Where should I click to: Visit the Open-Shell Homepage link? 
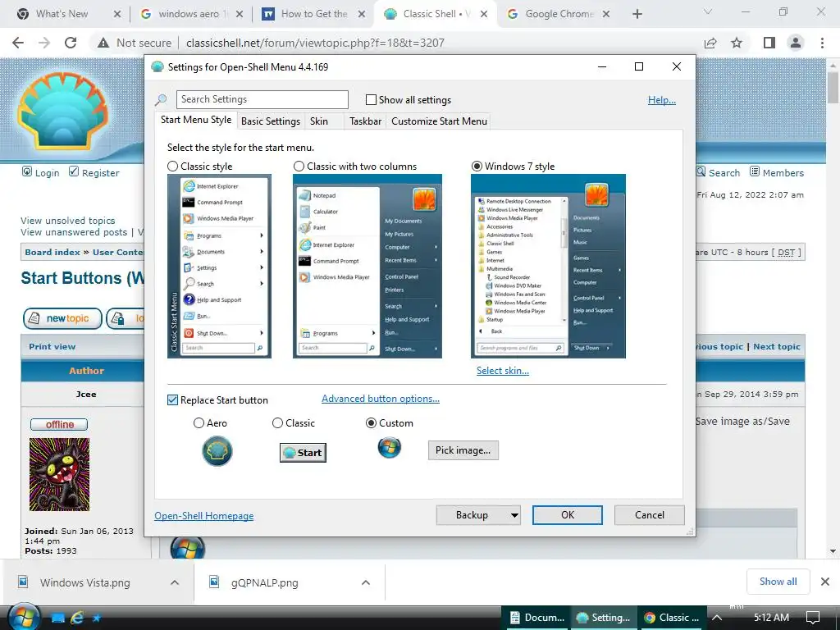point(204,516)
